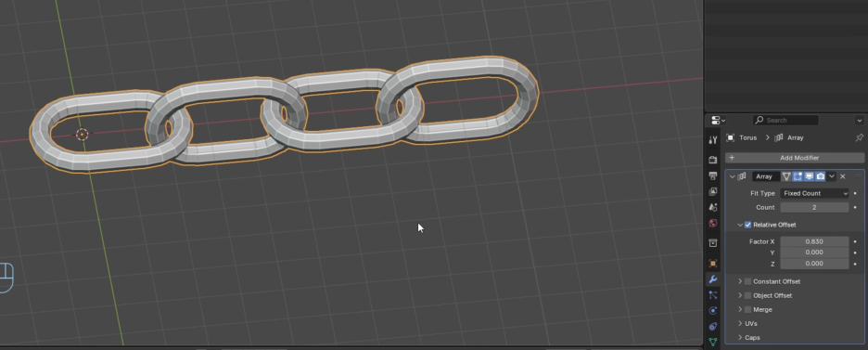Expand the UVs section
Viewport: 868px width, 350px height.
pyautogui.click(x=740, y=323)
